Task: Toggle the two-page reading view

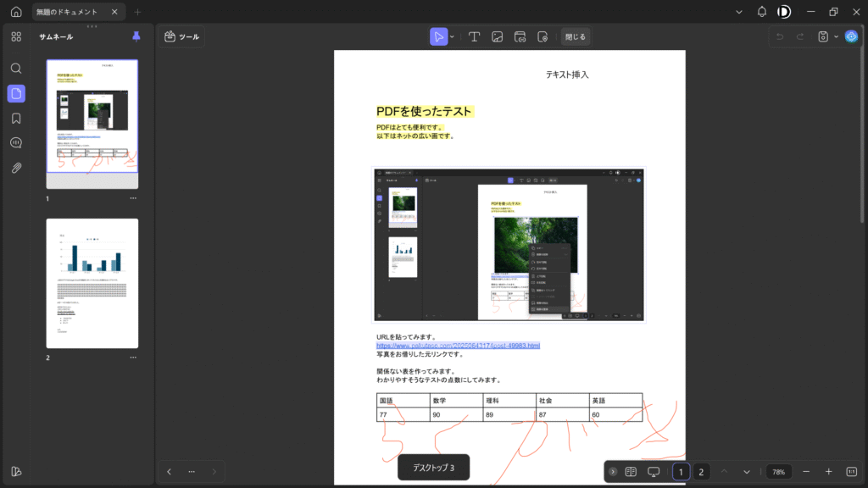Action: click(631, 472)
